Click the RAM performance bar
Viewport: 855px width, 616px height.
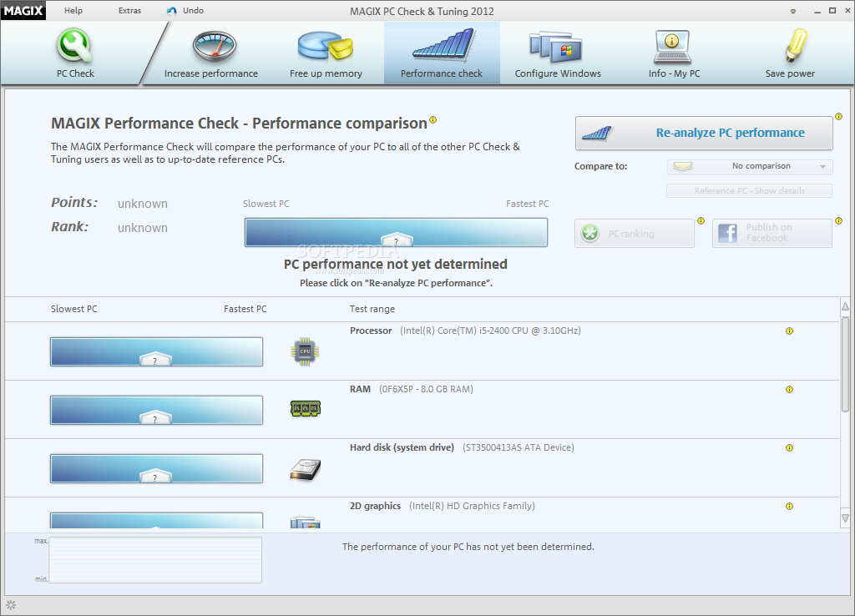pos(156,409)
